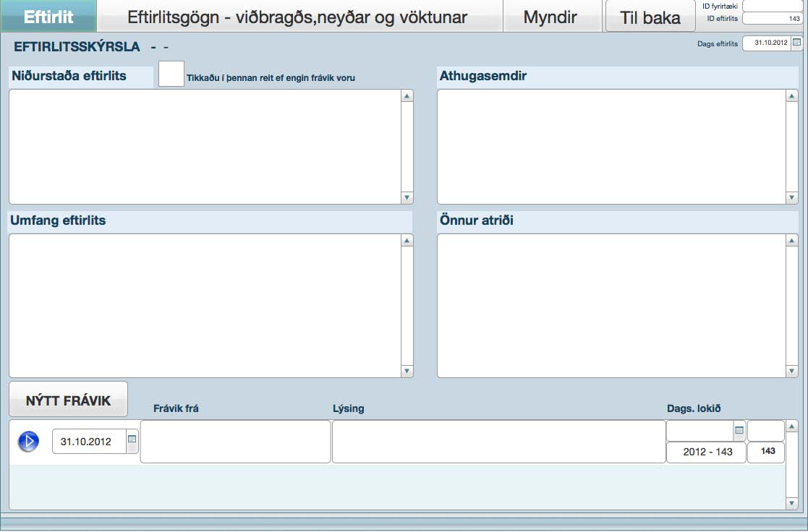Open calendar picker for Dags eftirlits
Viewport: 808px width, 532px height.
[x=796, y=43]
